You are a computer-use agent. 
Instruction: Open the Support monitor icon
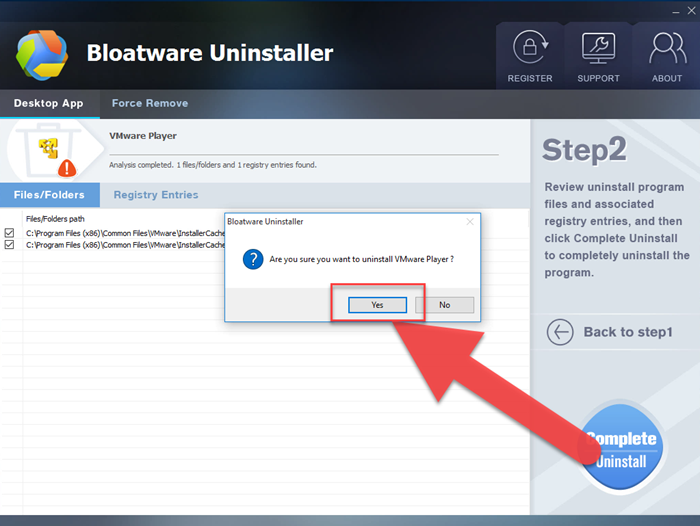pyautogui.click(x=598, y=48)
